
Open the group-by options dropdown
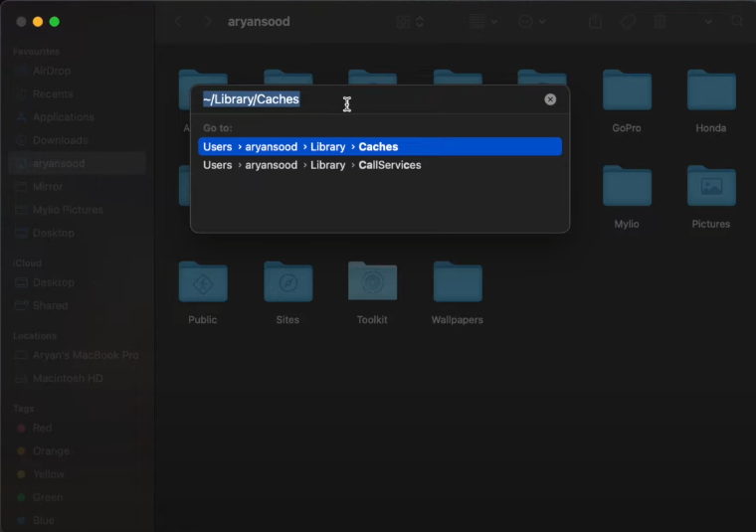483,22
